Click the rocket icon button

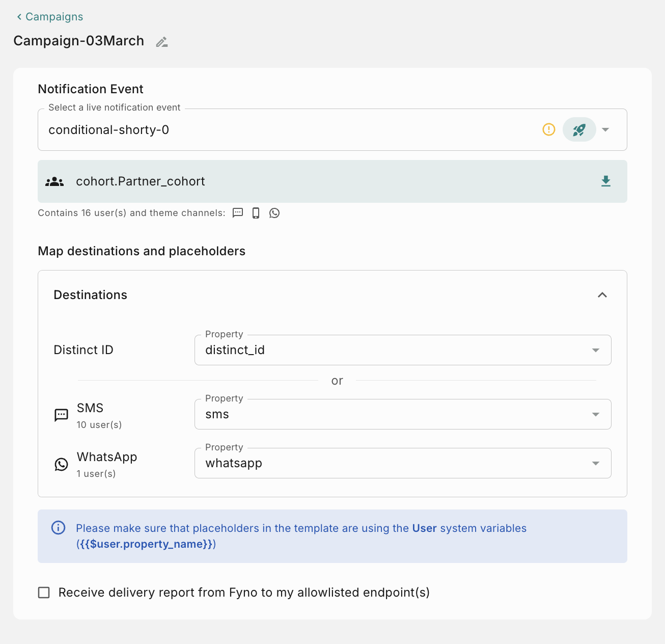tap(579, 129)
